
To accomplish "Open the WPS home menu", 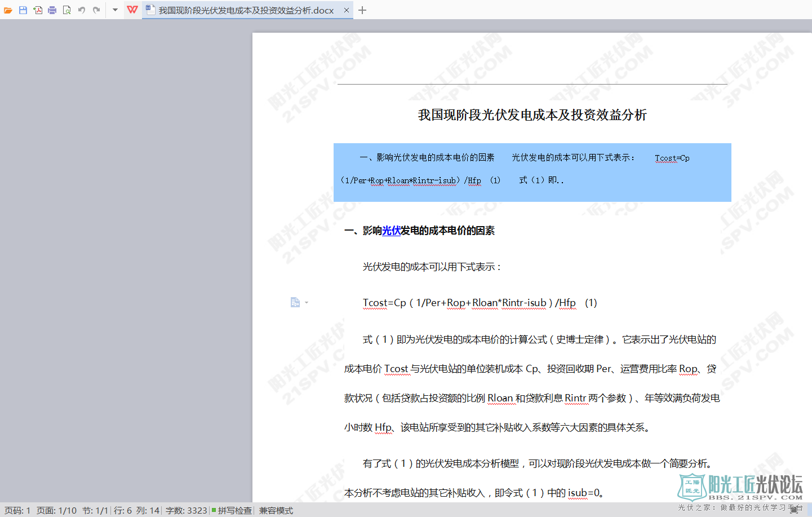I will 132,10.
